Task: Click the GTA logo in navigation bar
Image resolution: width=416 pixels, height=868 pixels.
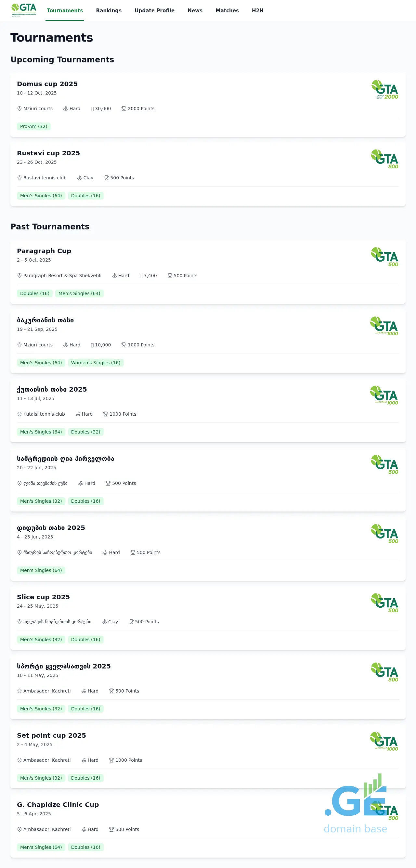Action: tap(24, 10)
